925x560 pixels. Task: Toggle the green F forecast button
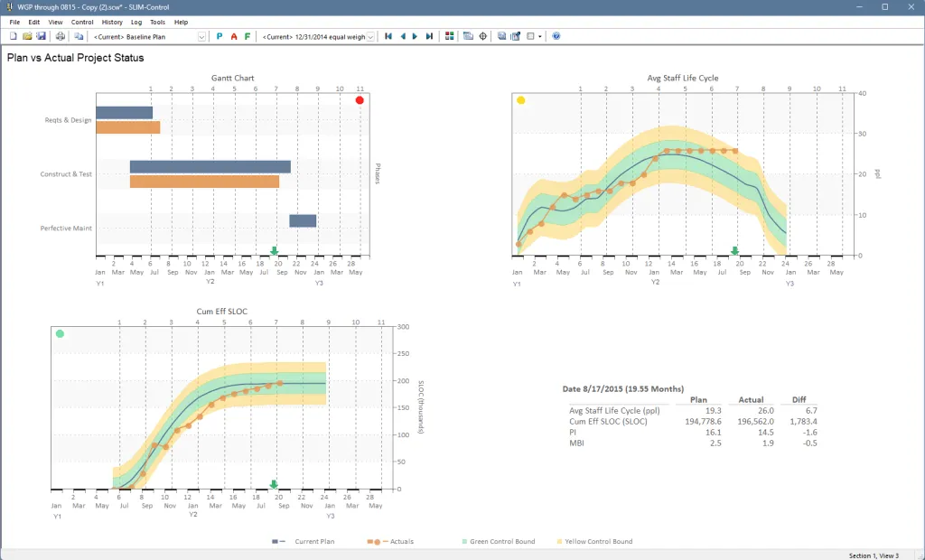tap(248, 36)
